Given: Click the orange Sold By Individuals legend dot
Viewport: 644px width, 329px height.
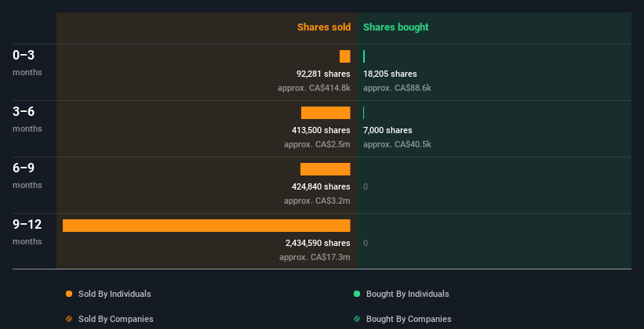Looking at the screenshot, I should coord(69,294).
